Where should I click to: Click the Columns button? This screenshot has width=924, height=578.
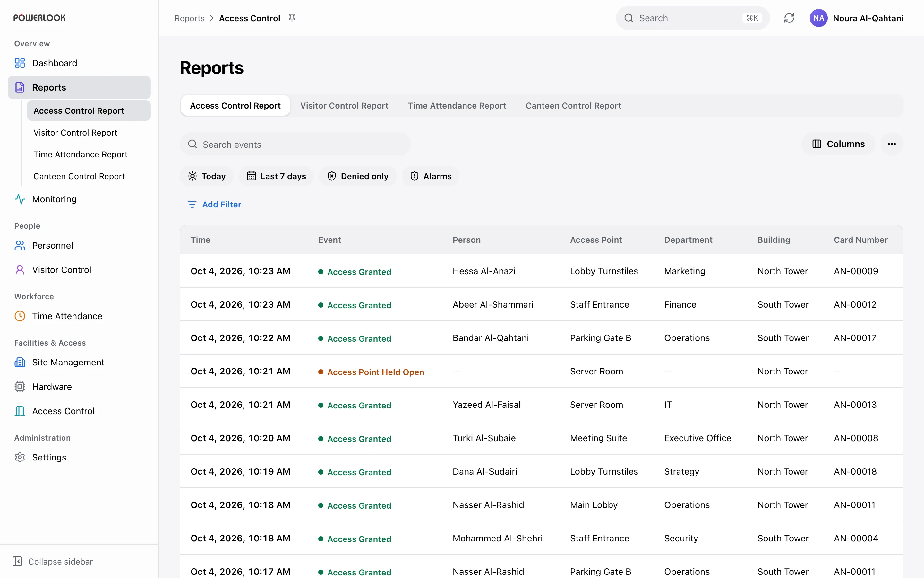click(838, 144)
